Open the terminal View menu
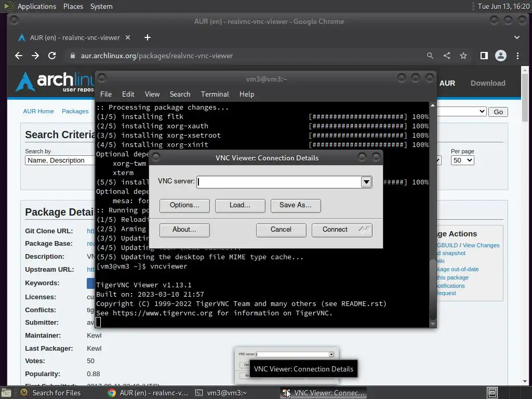Viewport: 532px width, 399px height. pos(152,95)
